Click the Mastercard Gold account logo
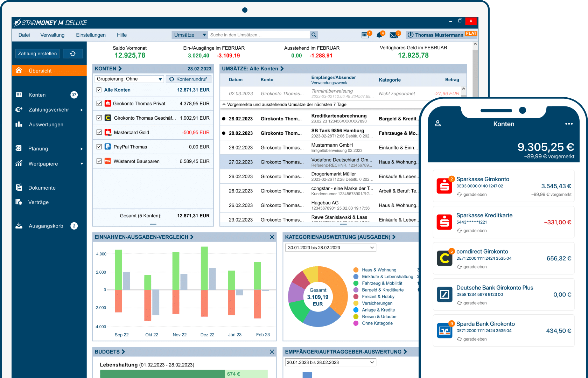The width and height of the screenshot is (588, 378). pos(108,132)
